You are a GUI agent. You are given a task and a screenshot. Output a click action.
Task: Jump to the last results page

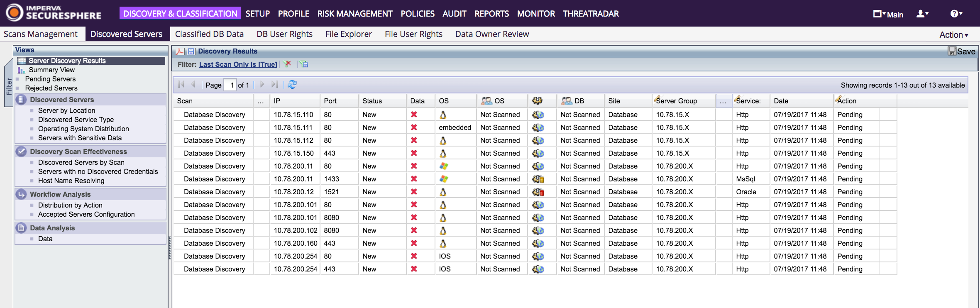coord(274,85)
